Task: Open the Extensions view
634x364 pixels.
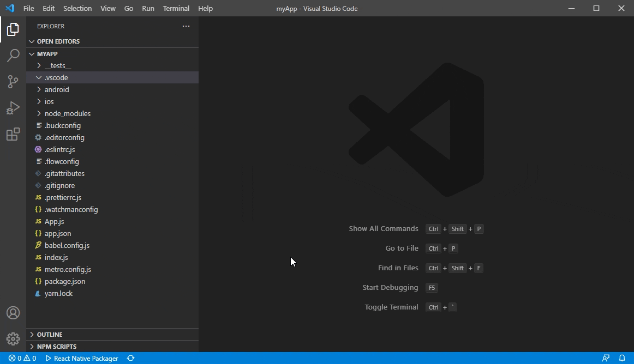Action: click(x=13, y=134)
